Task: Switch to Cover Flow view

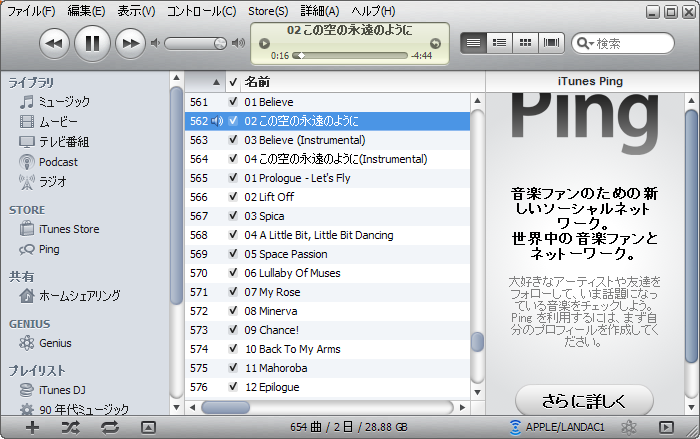Action: pyautogui.click(x=551, y=43)
